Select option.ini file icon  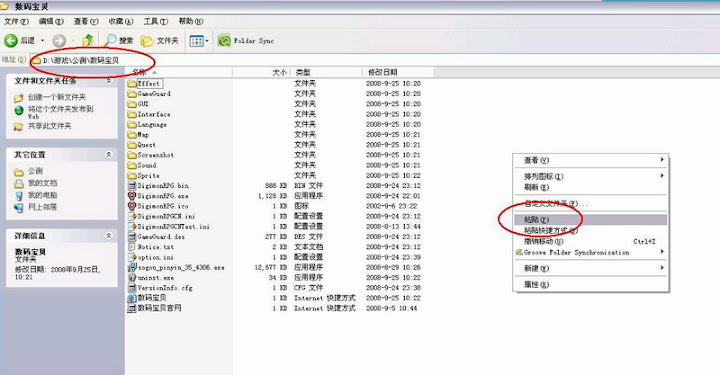click(x=132, y=257)
